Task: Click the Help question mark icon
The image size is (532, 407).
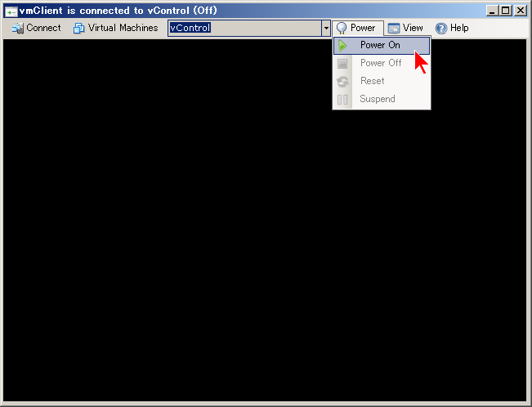Action: [441, 28]
